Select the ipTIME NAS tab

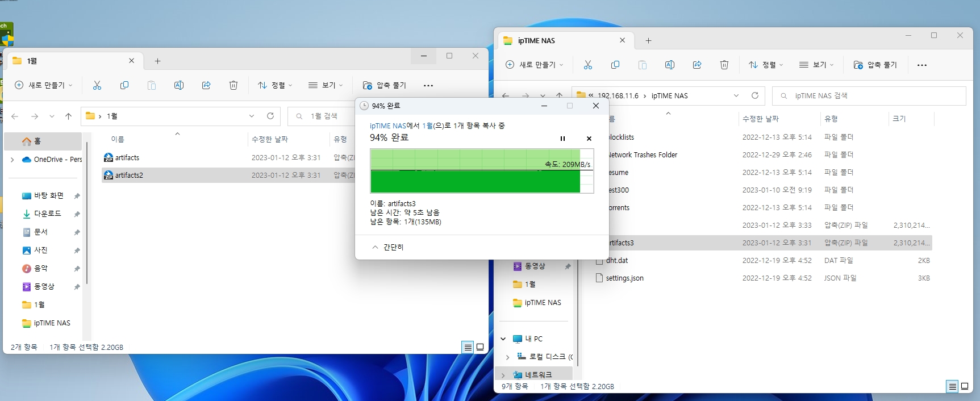click(565, 40)
